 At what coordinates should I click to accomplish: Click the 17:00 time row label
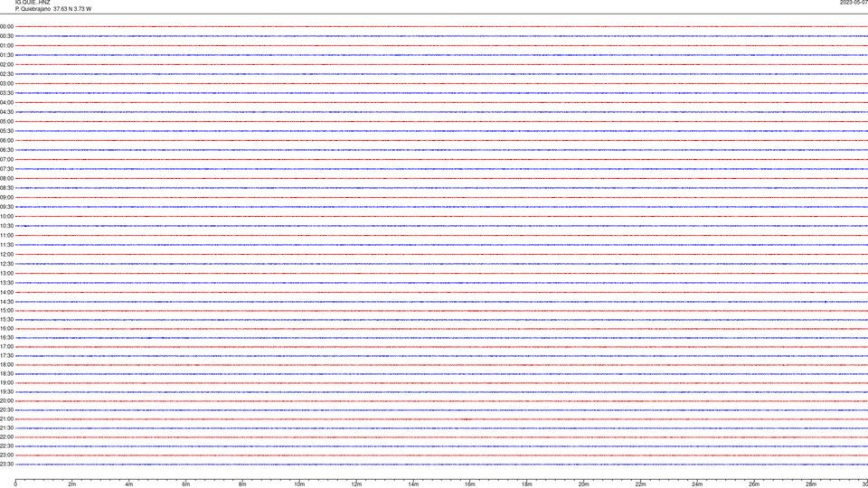pyautogui.click(x=6, y=347)
